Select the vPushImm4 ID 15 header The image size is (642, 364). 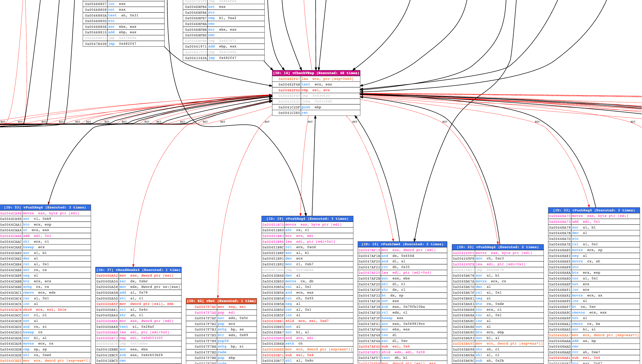pyautogui.click(x=402, y=244)
